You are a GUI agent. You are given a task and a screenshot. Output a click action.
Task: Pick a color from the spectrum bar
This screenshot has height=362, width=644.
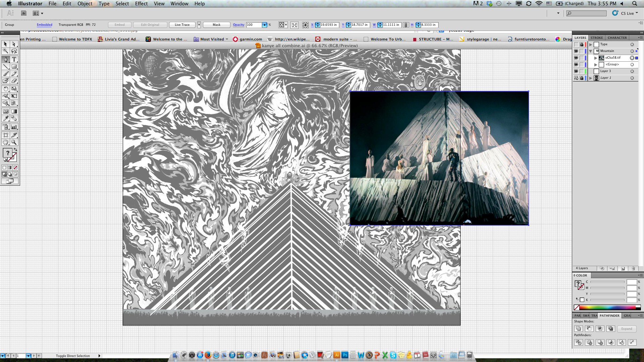pyautogui.click(x=607, y=307)
